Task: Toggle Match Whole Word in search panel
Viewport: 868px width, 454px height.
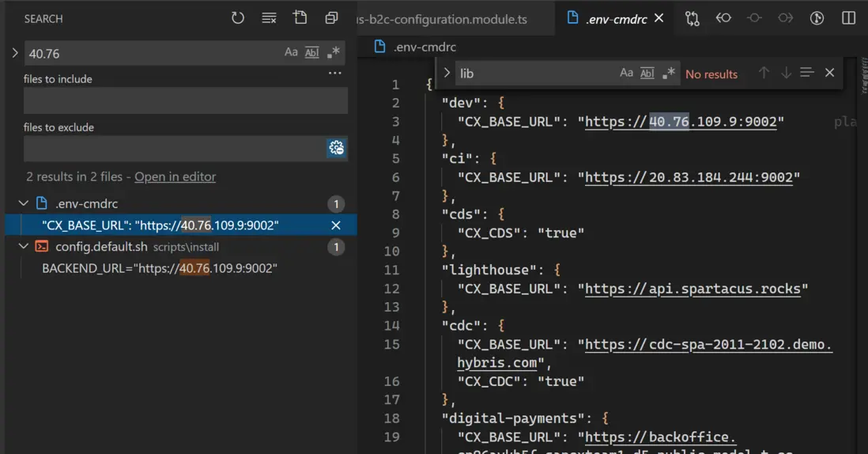Action: click(312, 52)
